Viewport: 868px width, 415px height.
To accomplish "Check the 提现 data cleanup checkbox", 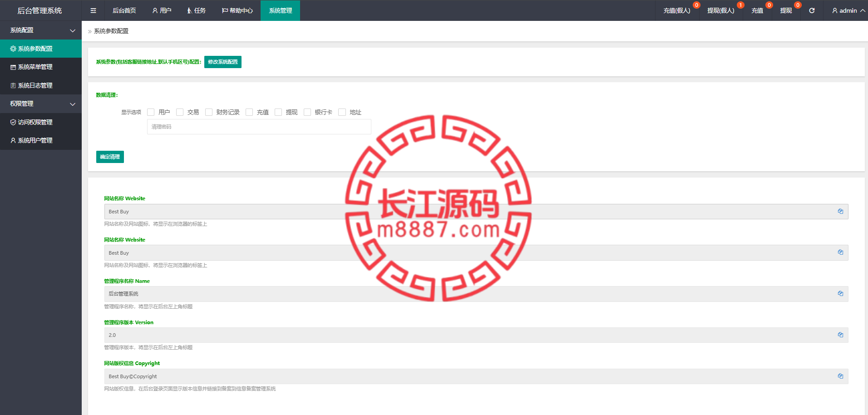I will [278, 112].
